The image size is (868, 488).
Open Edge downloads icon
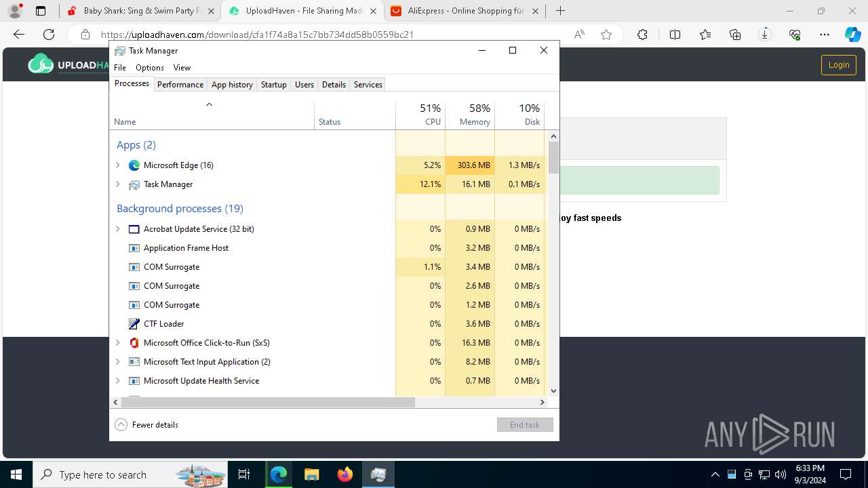pos(765,35)
